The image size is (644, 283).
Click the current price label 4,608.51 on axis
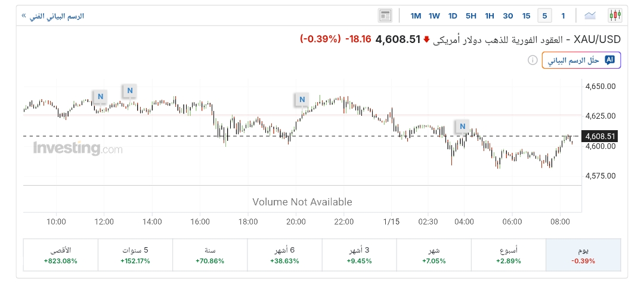(x=600, y=136)
